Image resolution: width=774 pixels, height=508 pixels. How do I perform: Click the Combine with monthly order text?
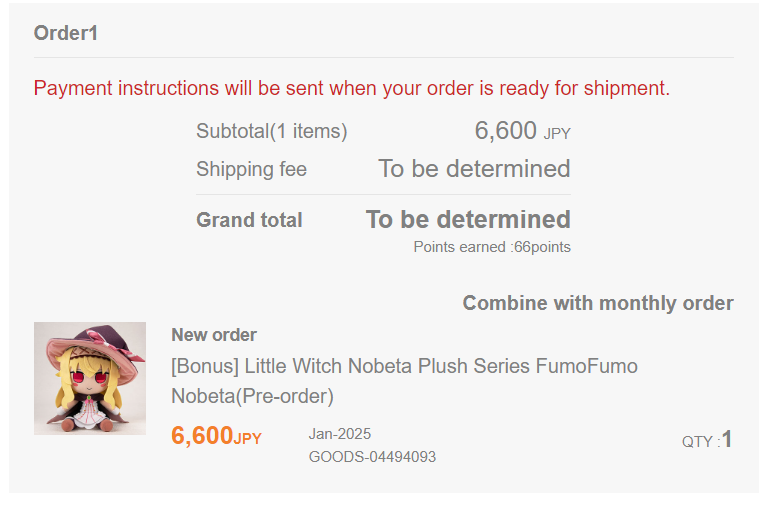(597, 303)
